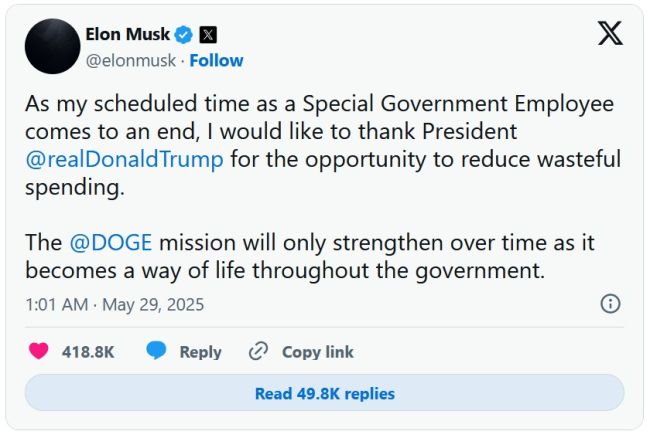Like the post with the heart icon

39,351
